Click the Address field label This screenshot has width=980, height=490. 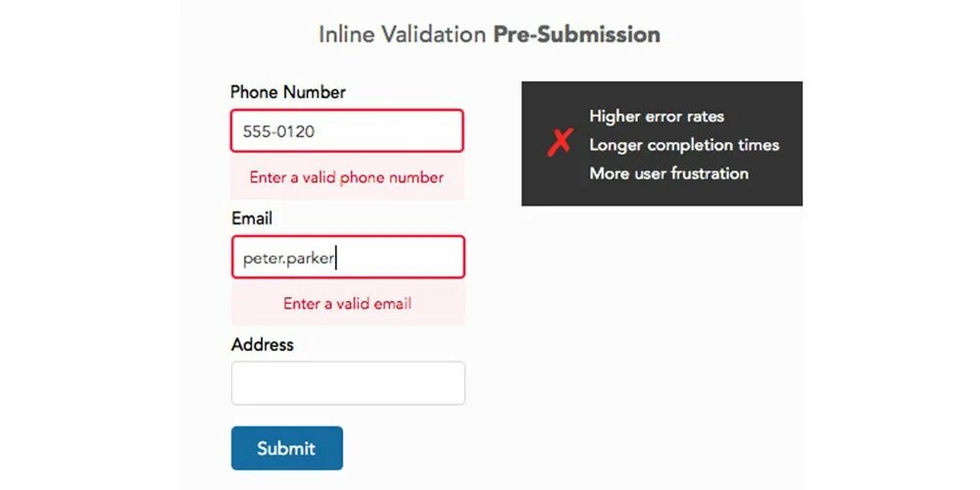pyautogui.click(x=262, y=344)
